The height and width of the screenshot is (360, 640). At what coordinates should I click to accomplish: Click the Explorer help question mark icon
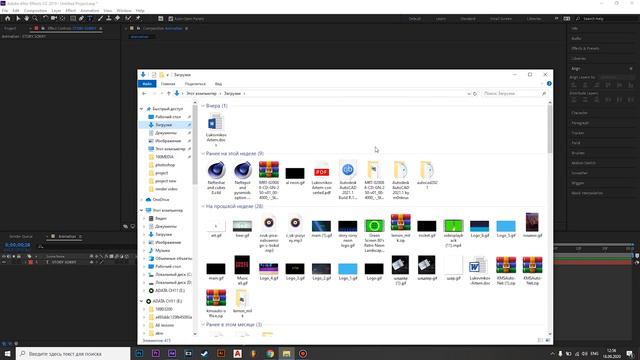point(549,84)
